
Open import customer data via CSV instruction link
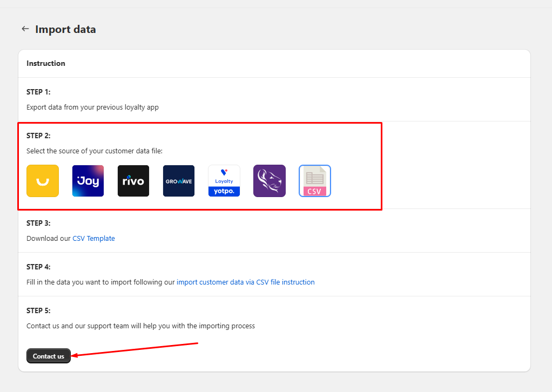(x=245, y=282)
